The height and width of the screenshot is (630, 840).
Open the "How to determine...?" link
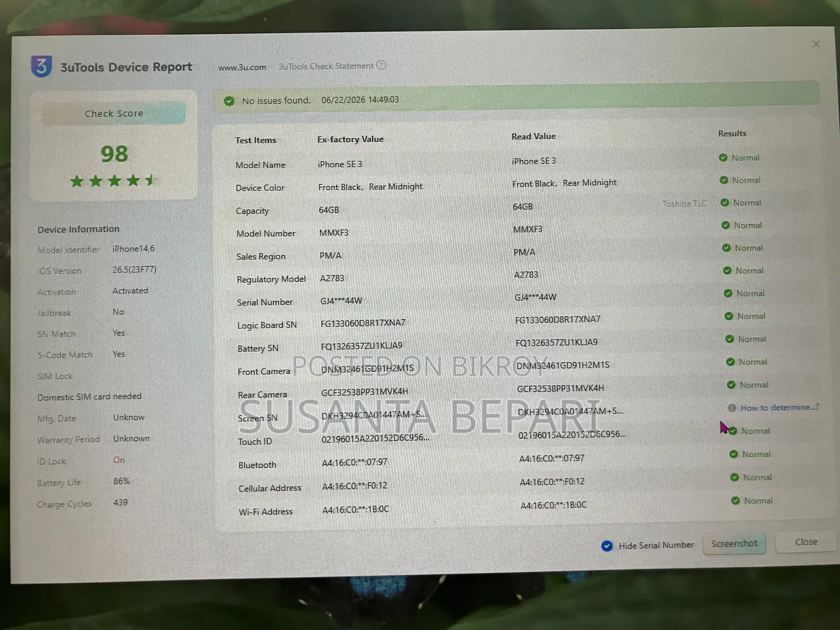click(x=780, y=407)
